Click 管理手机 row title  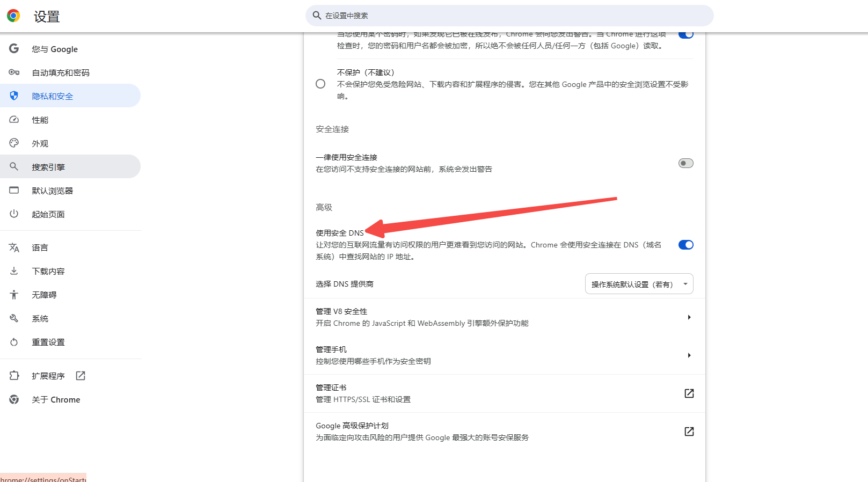[331, 349]
